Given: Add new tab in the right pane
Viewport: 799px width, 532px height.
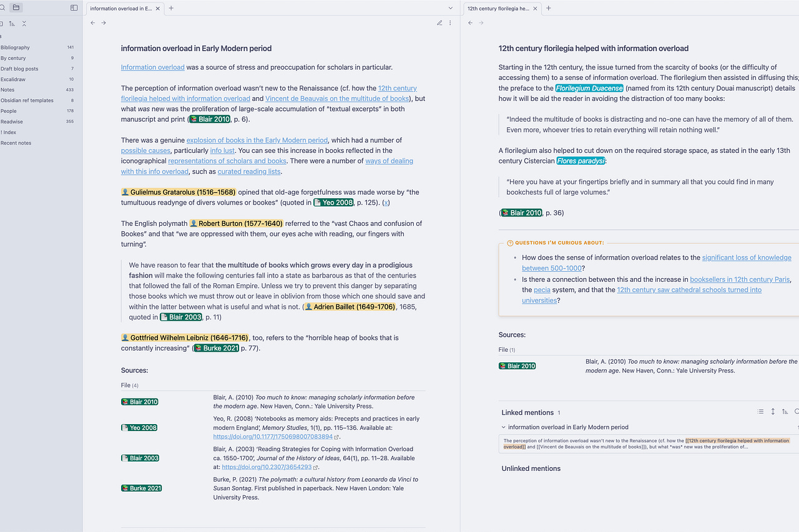Looking at the screenshot, I should pyautogui.click(x=549, y=8).
